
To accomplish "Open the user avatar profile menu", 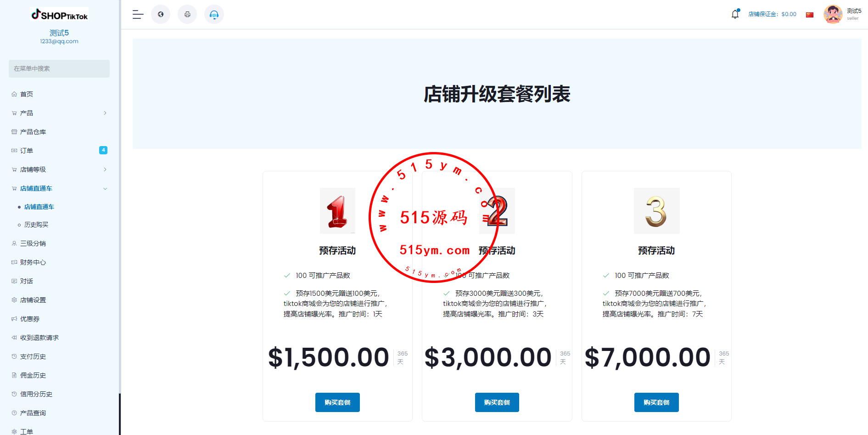I will 833,14.
